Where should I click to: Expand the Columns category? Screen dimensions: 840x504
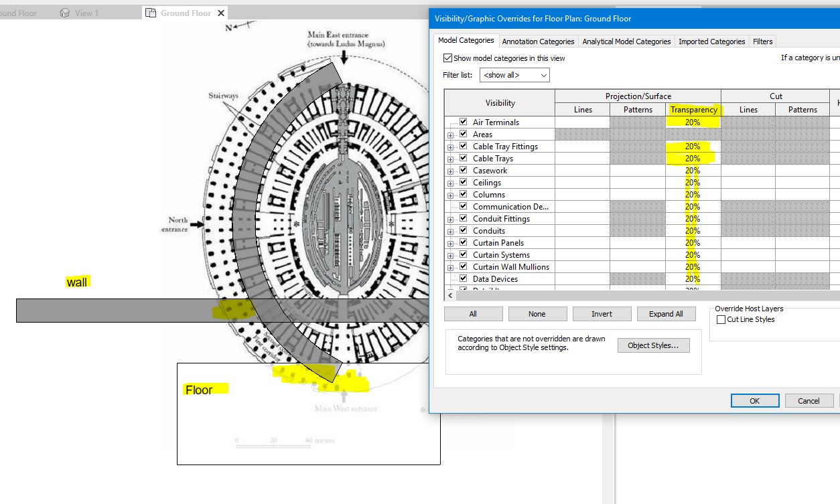(x=451, y=195)
